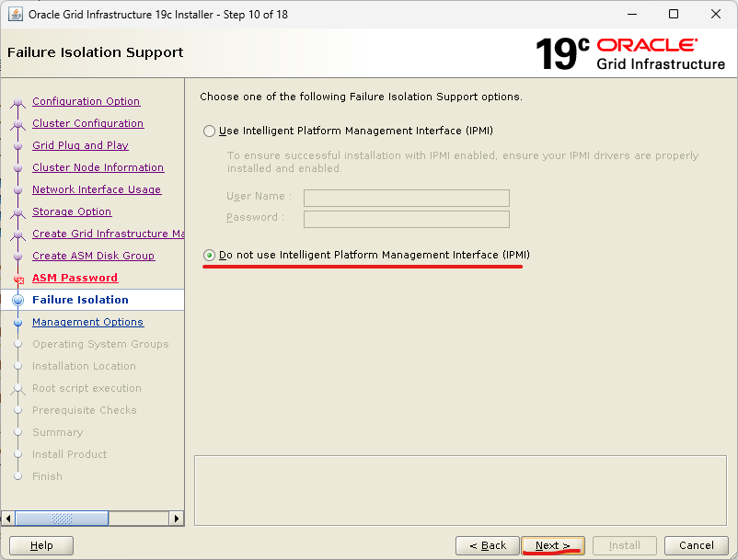Click the disabled Install button
This screenshot has width=738, height=560.
tap(625, 545)
